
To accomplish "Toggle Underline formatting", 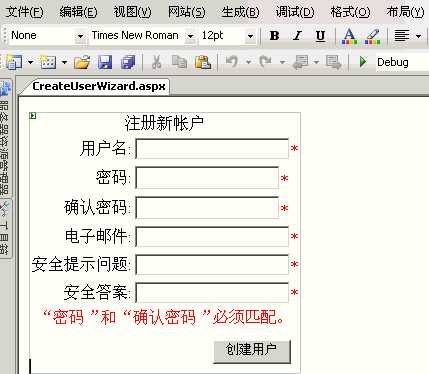I will 320,35.
